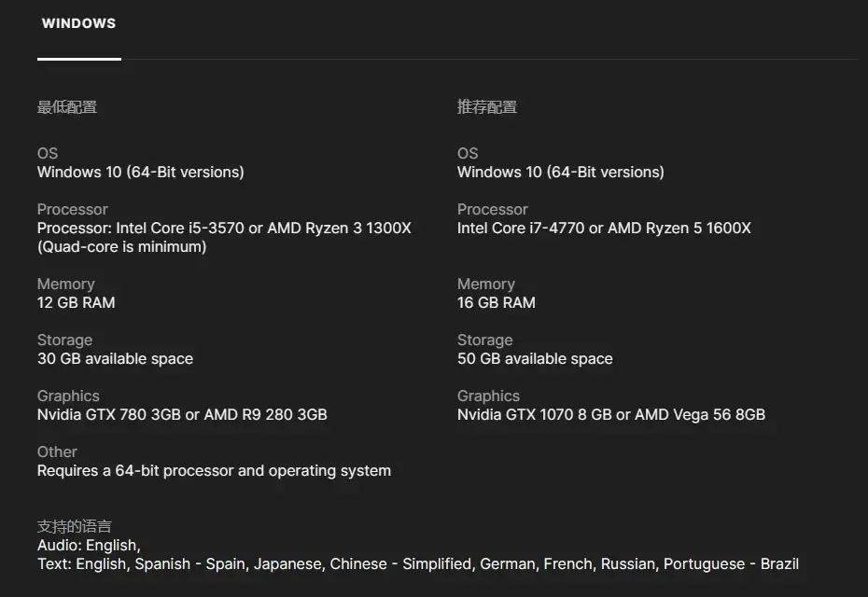
Task: Click 50 GB available space text
Action: coord(535,358)
